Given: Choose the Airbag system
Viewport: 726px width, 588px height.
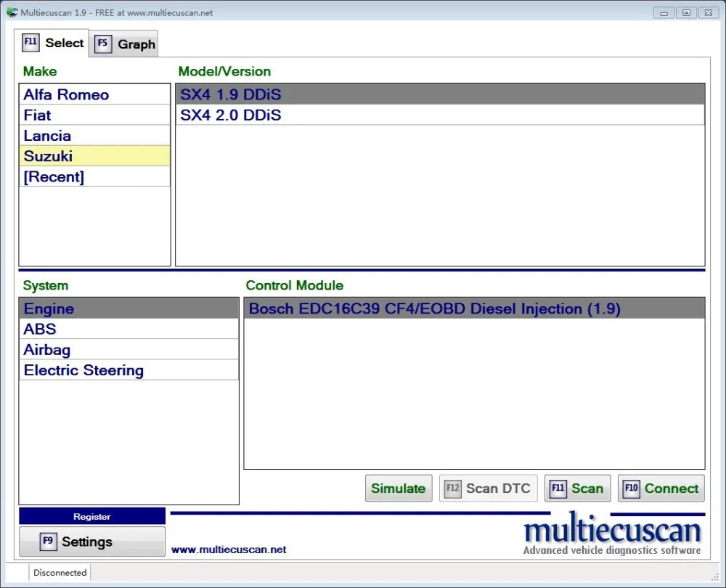Looking at the screenshot, I should click(x=129, y=350).
